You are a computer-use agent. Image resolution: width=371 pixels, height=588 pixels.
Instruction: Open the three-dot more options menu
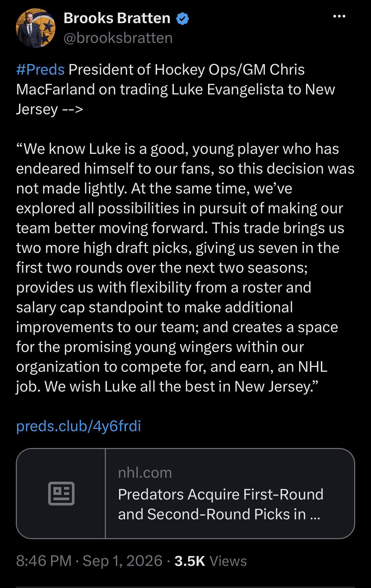coord(339,16)
